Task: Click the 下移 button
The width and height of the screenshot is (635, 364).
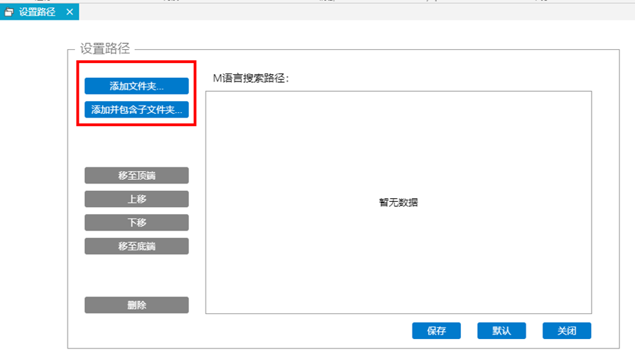Action: coord(137,222)
